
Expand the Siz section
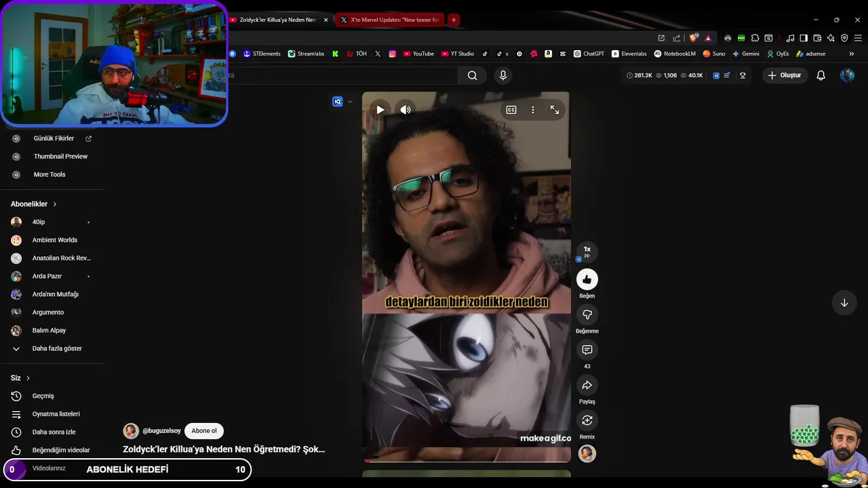[20, 378]
